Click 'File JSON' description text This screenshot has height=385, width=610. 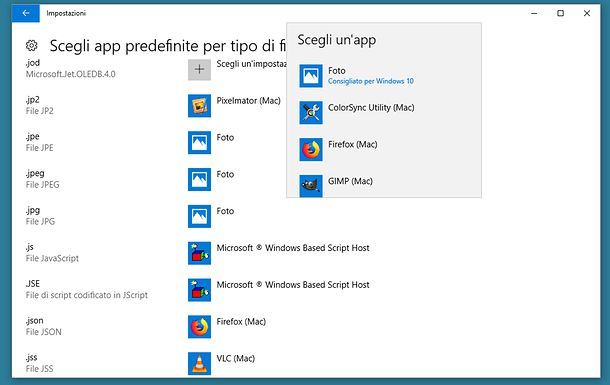[x=43, y=332]
